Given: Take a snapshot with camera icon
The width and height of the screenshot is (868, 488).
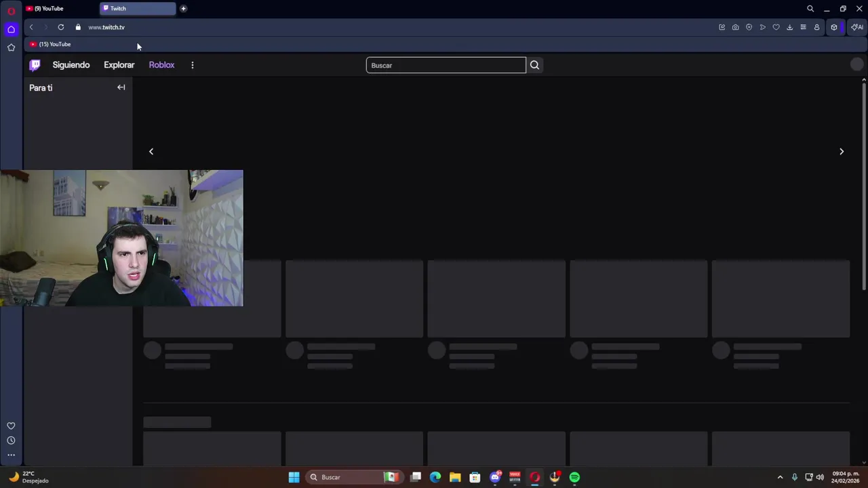Looking at the screenshot, I should [735, 27].
